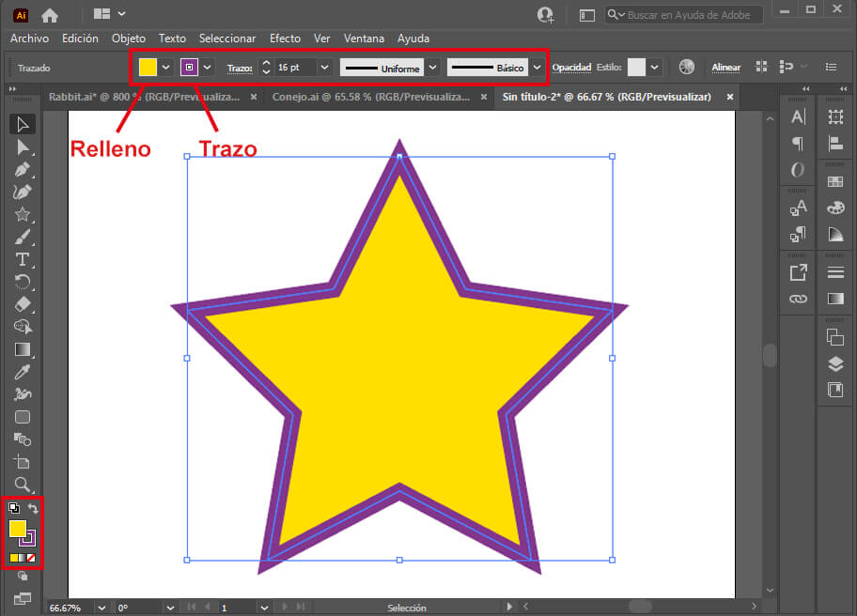Select the Pen tool
This screenshot has width=857, height=616.
(x=23, y=169)
